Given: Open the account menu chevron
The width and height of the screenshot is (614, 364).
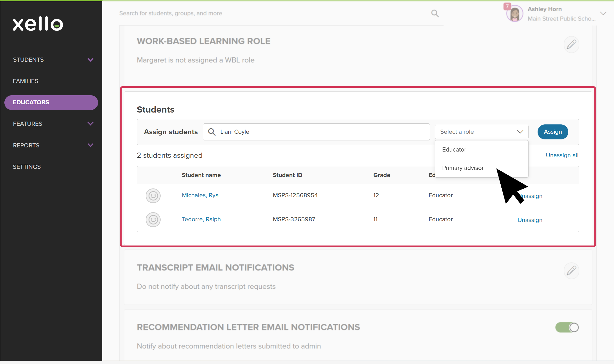Looking at the screenshot, I should click(x=603, y=13).
